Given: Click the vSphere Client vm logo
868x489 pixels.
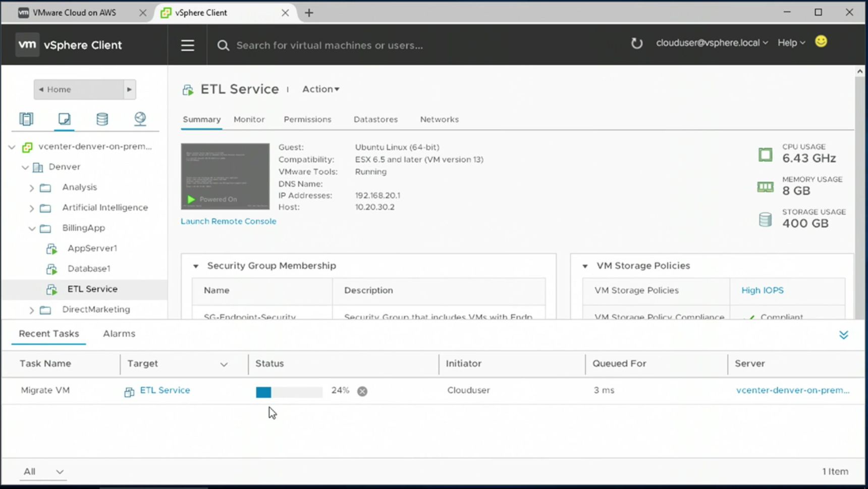Looking at the screenshot, I should [27, 44].
